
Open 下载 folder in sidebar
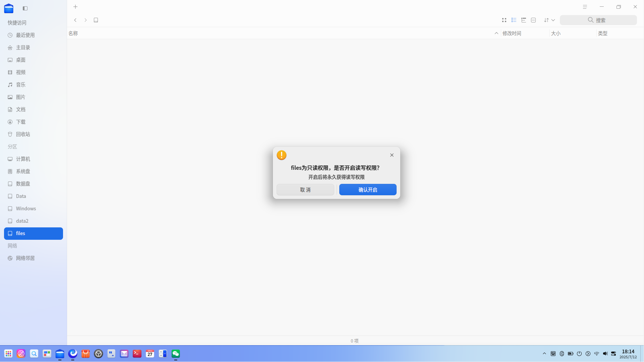pyautogui.click(x=34, y=122)
